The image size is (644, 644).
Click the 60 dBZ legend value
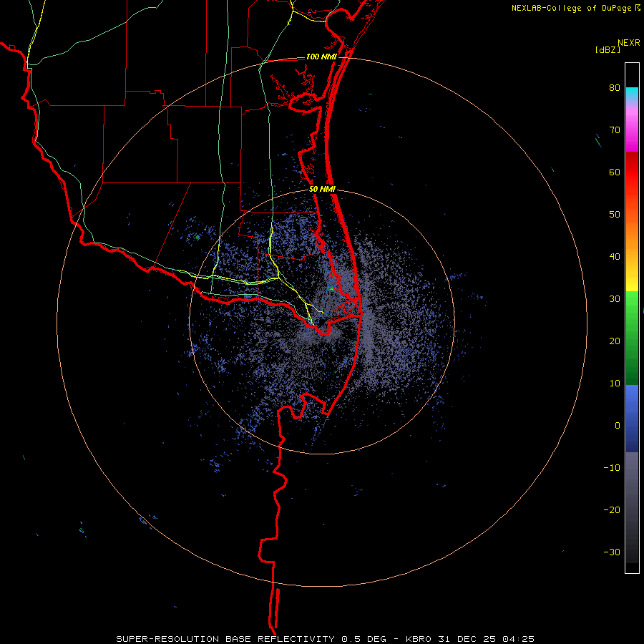(x=615, y=172)
